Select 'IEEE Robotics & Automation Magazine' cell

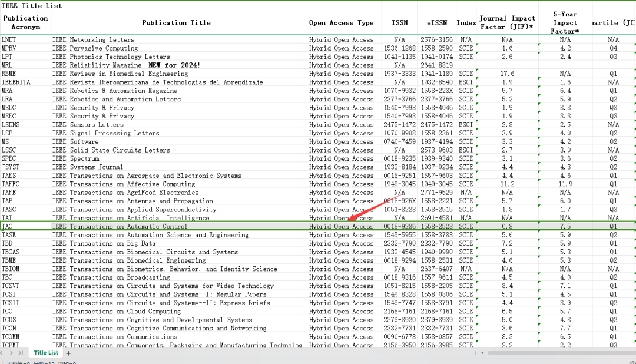[177, 91]
